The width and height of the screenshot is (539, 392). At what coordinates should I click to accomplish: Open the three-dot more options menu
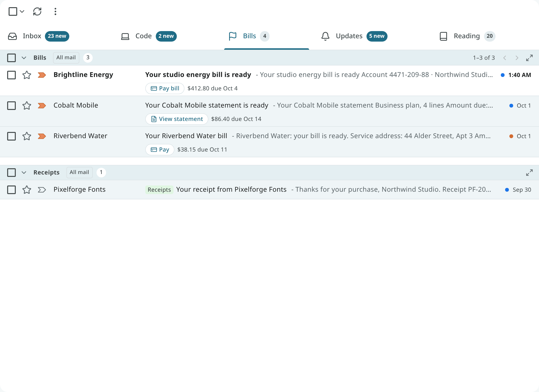(55, 11)
